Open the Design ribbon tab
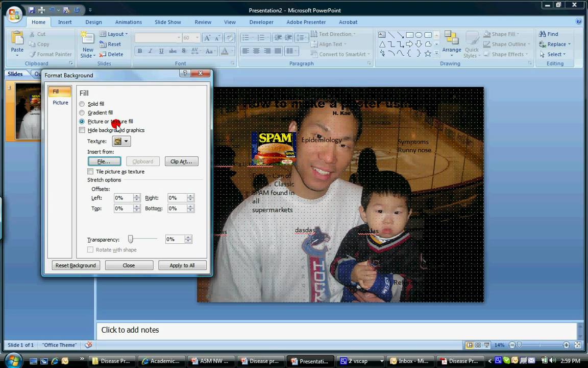Image resolution: width=588 pixels, height=368 pixels. click(93, 22)
